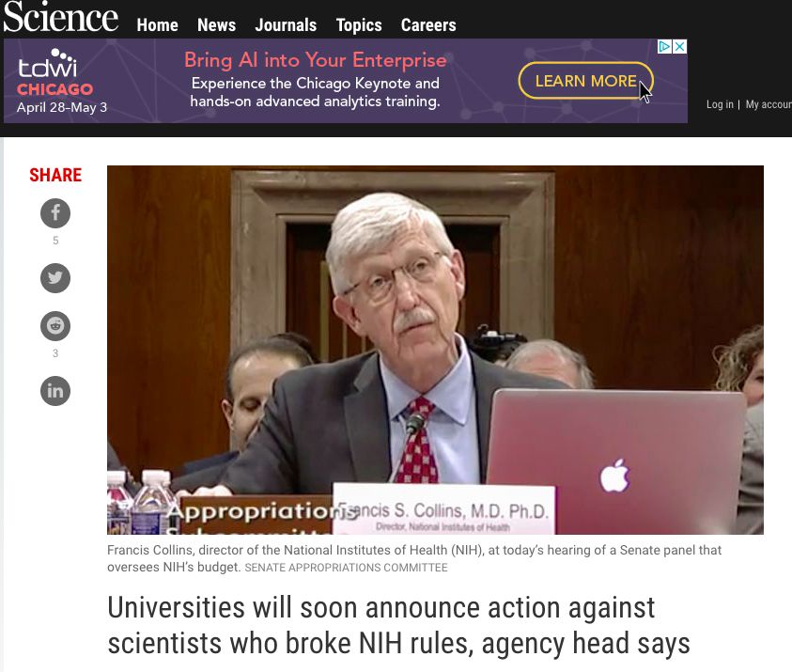Image resolution: width=792 pixels, height=672 pixels.
Task: Share article on Facebook
Action: coord(55,213)
